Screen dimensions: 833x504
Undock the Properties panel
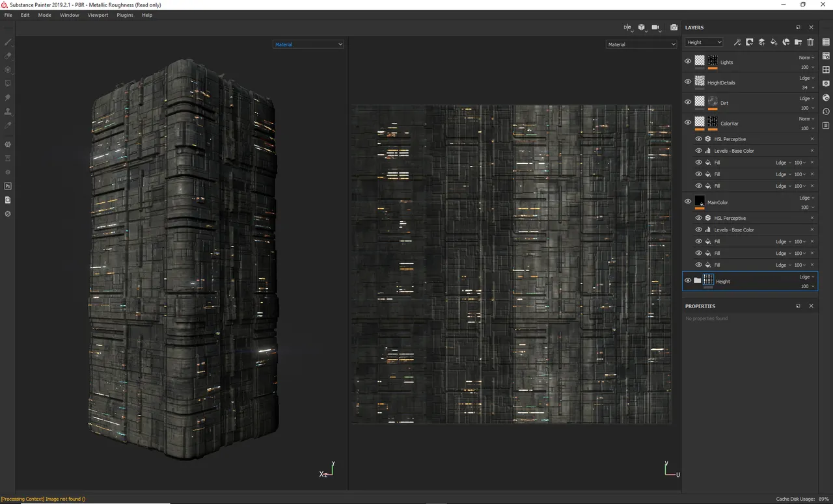(799, 306)
